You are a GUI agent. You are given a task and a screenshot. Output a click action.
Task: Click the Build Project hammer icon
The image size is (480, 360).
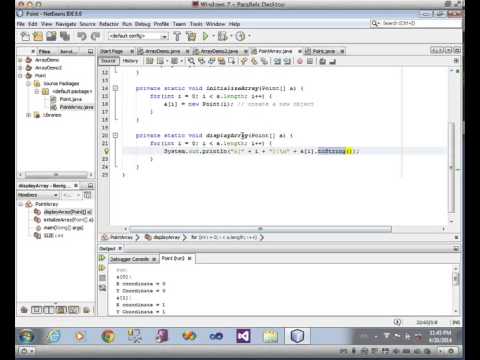point(177,36)
